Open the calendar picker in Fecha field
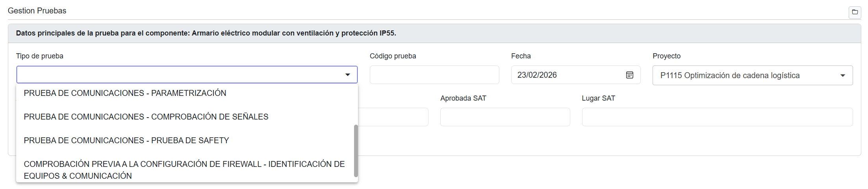This screenshot has width=868, height=189. (x=629, y=75)
